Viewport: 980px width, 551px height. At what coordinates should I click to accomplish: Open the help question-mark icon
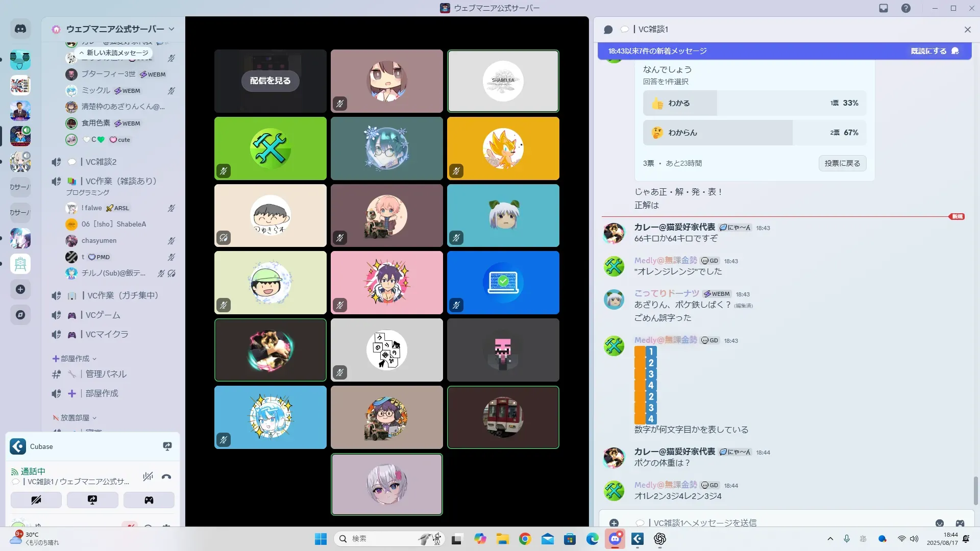coord(905,8)
